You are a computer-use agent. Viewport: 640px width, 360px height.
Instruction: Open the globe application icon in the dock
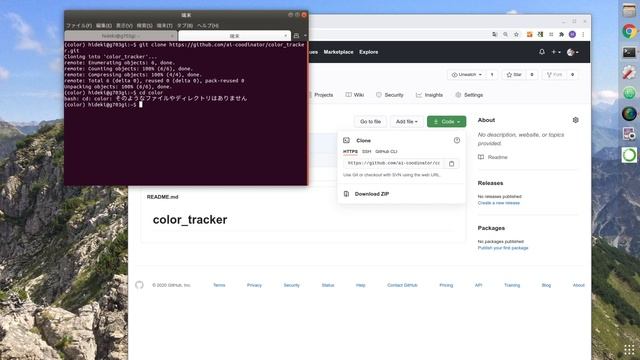coord(629,114)
